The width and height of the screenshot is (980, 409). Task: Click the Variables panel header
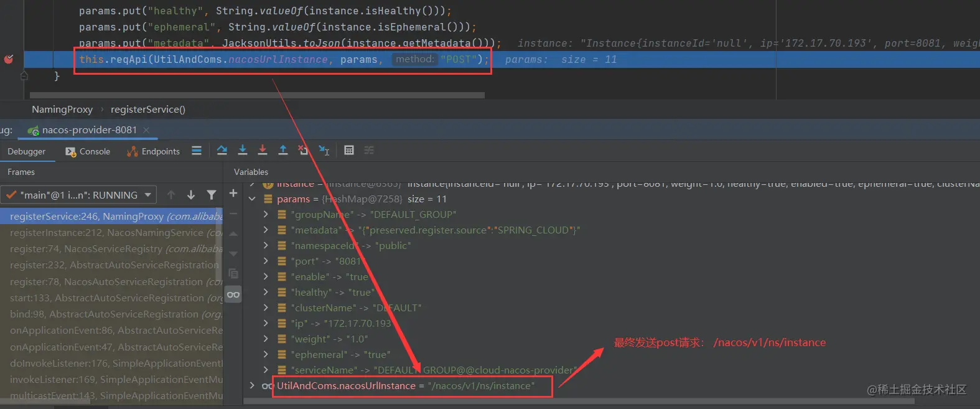[x=251, y=172]
